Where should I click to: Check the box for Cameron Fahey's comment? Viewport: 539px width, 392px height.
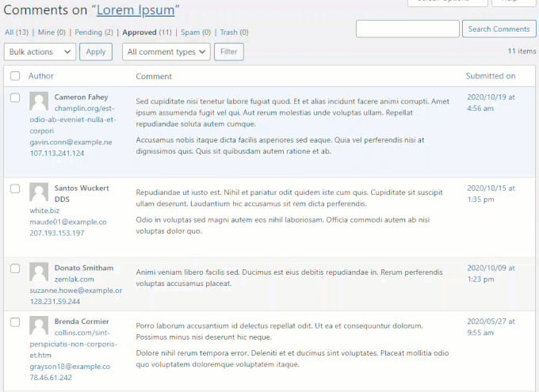15,97
